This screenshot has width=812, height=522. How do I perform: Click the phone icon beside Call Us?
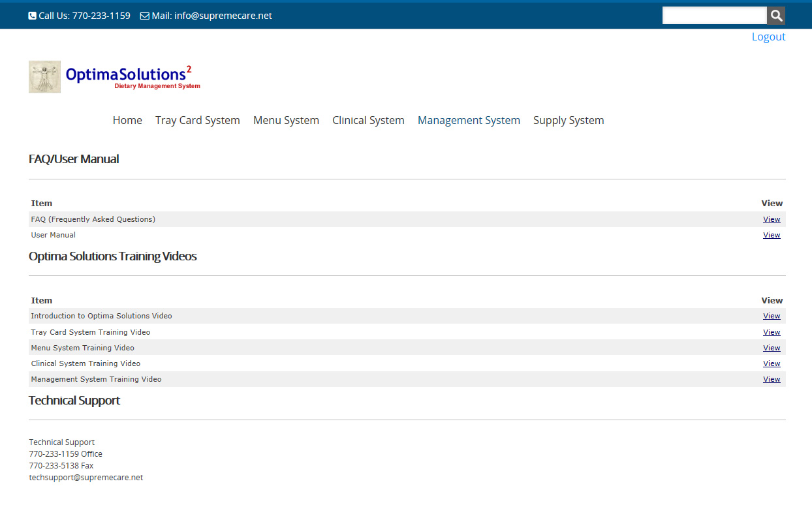pos(33,16)
